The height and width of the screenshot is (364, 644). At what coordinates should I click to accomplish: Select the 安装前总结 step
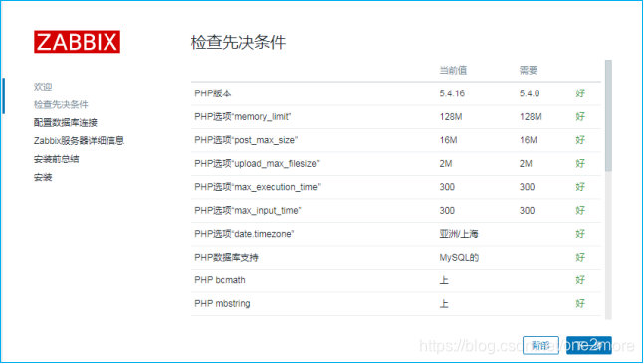coord(57,159)
